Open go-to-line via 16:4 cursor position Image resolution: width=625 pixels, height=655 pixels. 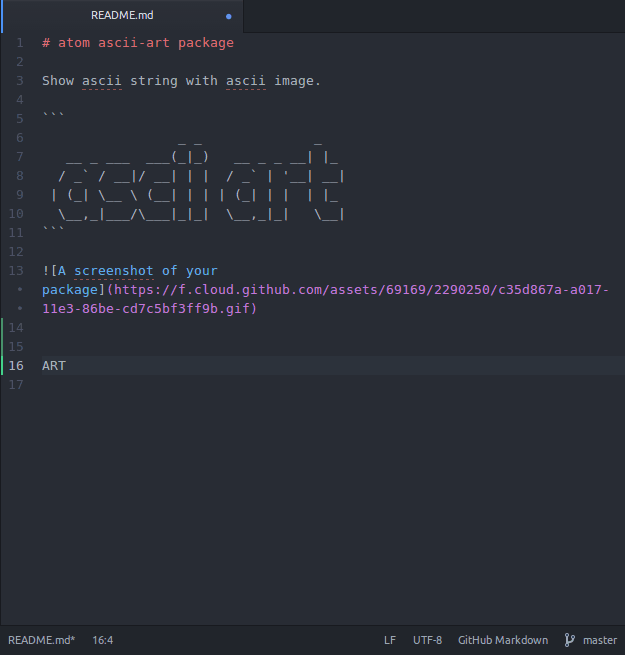pyautogui.click(x=103, y=640)
